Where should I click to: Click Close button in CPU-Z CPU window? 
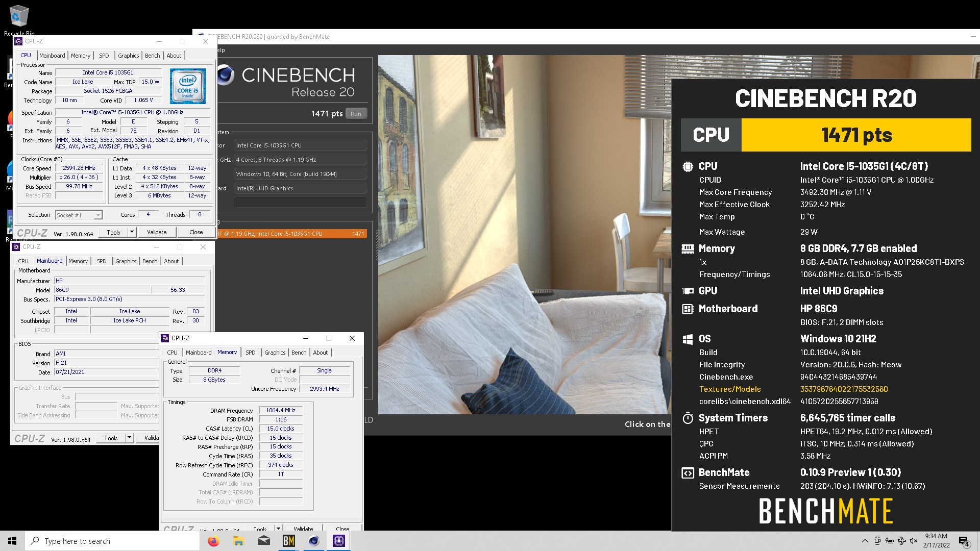(x=196, y=232)
